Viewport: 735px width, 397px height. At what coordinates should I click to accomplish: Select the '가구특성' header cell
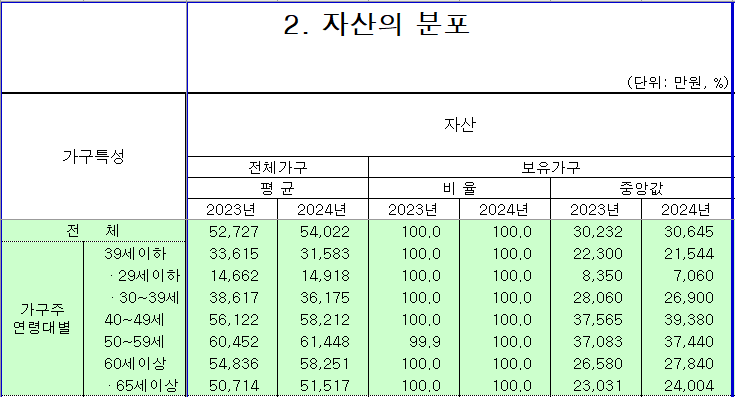[x=93, y=156]
